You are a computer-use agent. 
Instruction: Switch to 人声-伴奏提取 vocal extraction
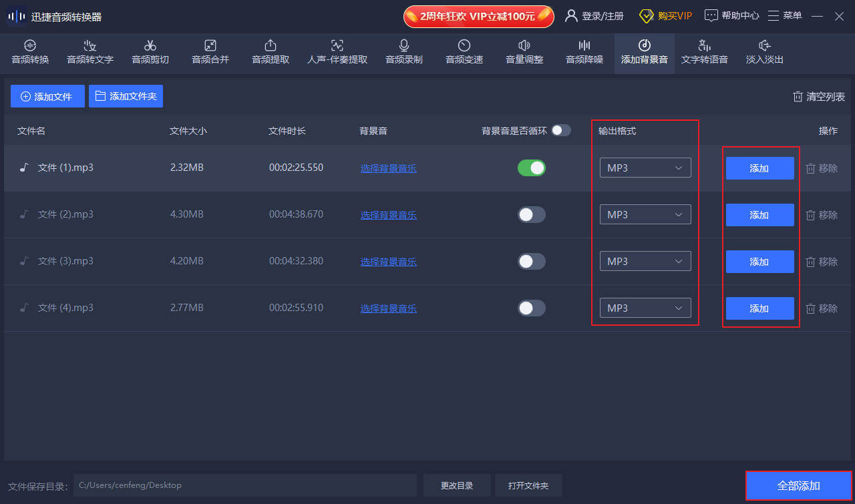coord(337,53)
